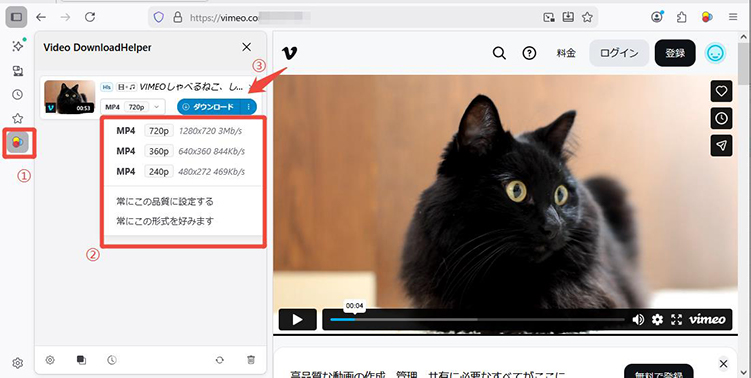Open AI chatbot sparkle sidebar icon
The width and height of the screenshot is (751, 378).
click(x=18, y=46)
